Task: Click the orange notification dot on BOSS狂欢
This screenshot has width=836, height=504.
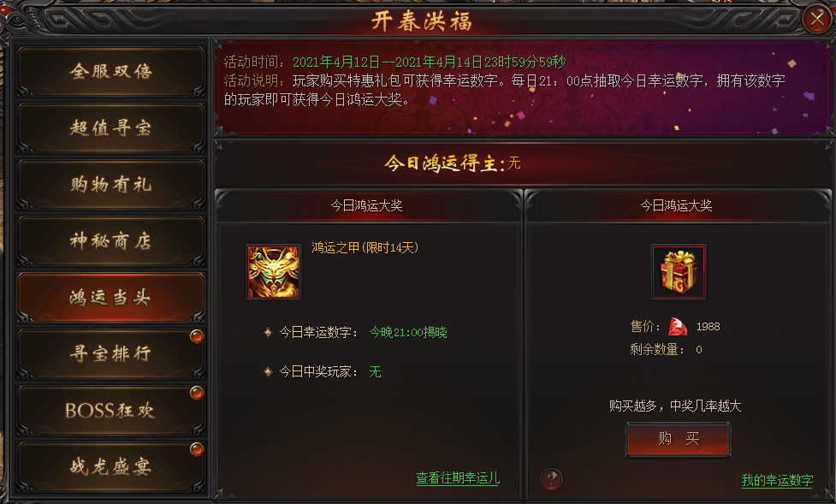Action: (x=197, y=393)
